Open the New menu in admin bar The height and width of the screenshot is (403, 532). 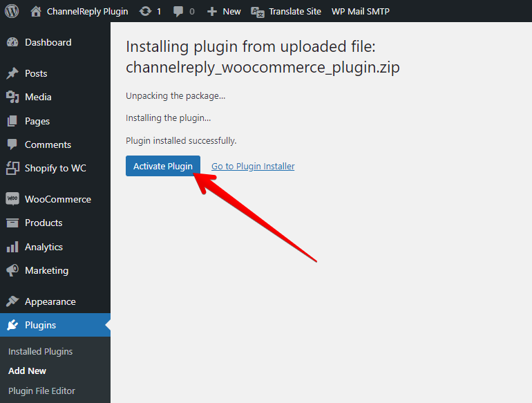pos(231,12)
